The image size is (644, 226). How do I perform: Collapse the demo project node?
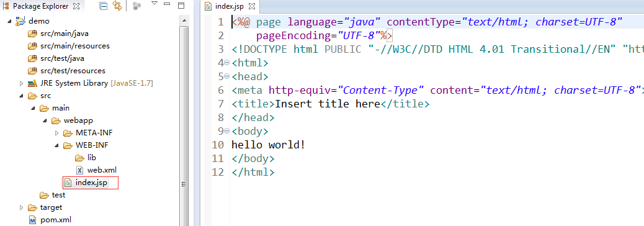pos(9,21)
